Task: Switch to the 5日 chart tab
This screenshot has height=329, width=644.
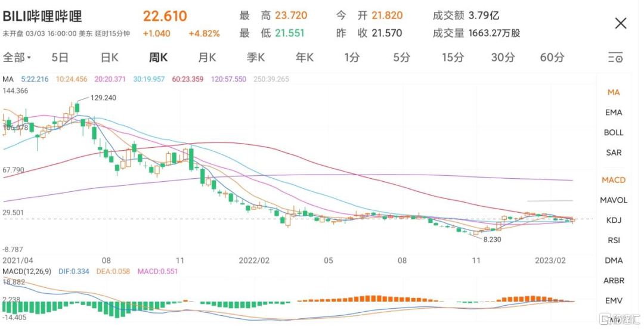Action: pos(60,57)
